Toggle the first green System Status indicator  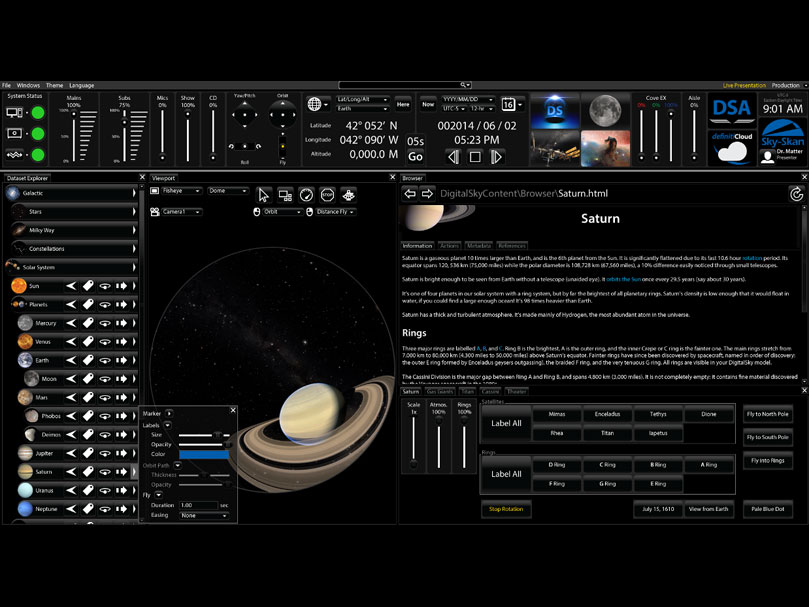[38, 112]
